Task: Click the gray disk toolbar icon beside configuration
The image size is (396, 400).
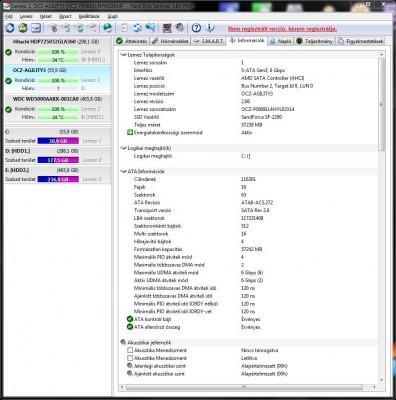Action: click(180, 28)
